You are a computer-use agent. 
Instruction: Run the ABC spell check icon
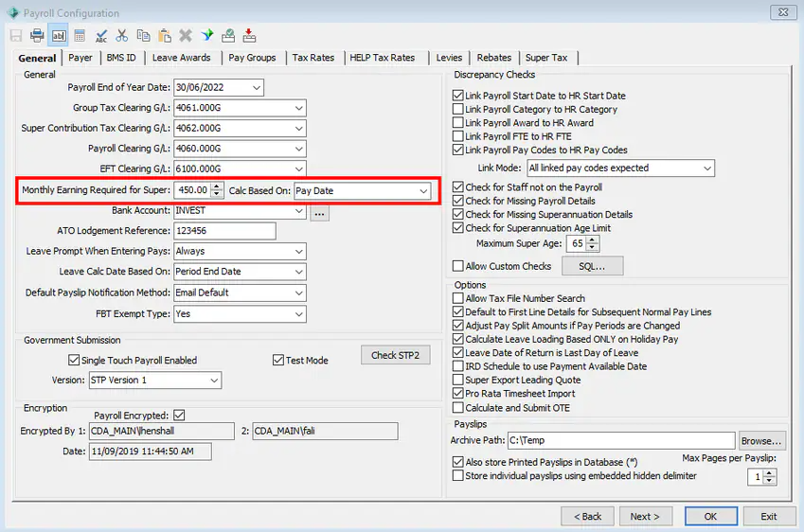point(101,36)
